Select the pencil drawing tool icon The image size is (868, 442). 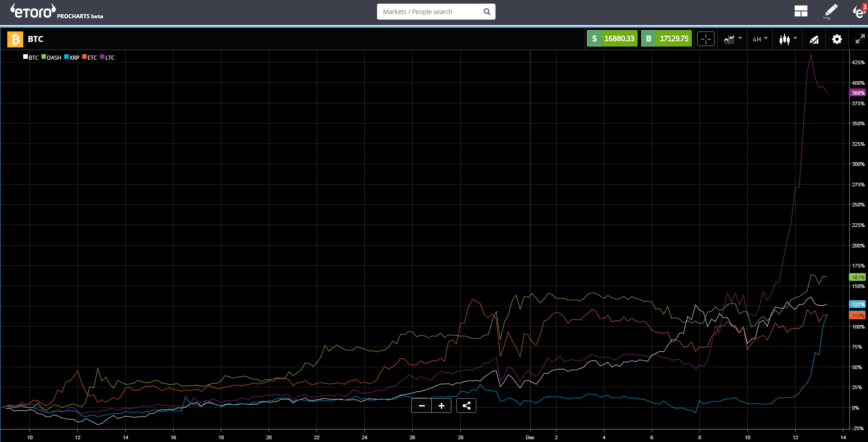coord(831,11)
